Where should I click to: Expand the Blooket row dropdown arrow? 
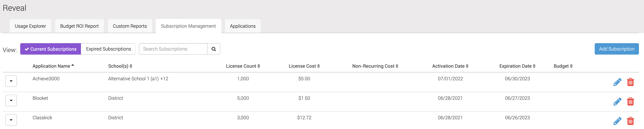click(11, 101)
